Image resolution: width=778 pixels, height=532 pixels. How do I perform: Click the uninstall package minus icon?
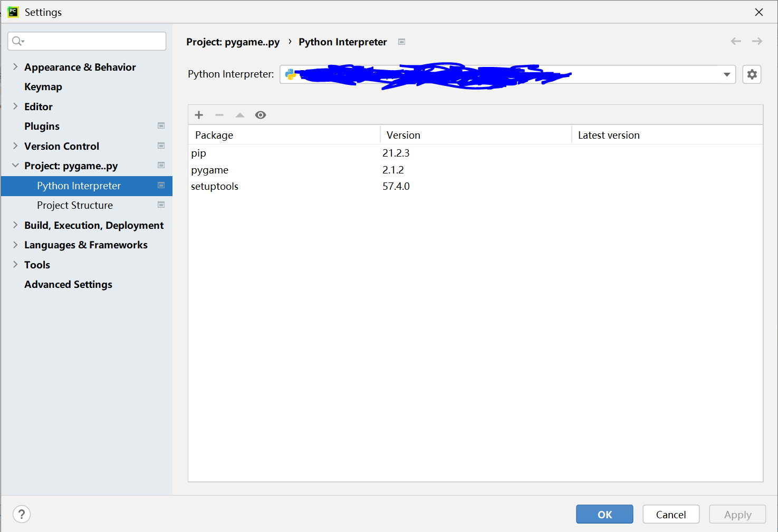[219, 115]
